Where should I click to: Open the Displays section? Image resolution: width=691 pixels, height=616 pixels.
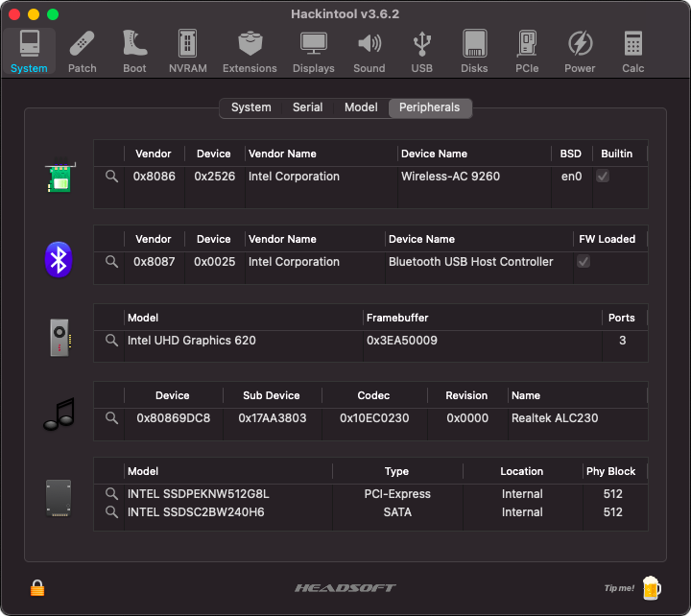pos(313,51)
